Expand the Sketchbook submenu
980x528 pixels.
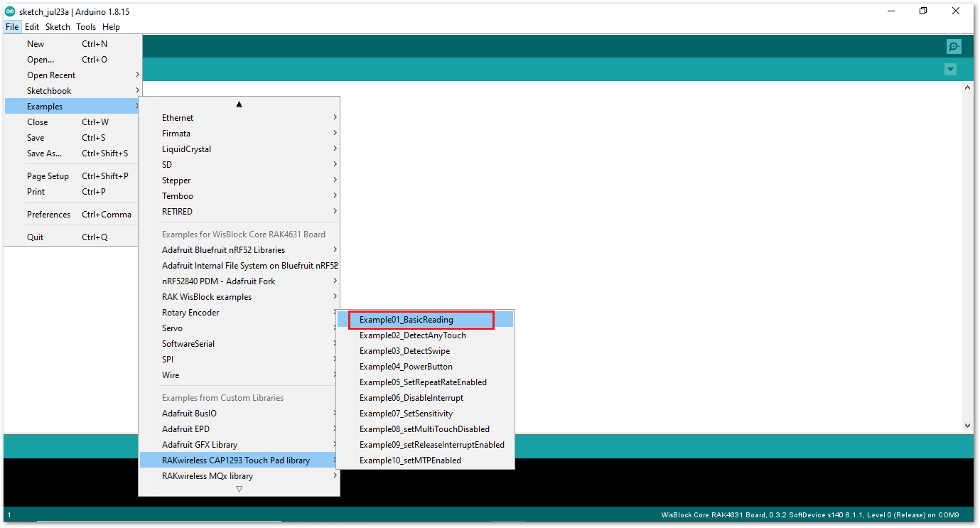73,91
